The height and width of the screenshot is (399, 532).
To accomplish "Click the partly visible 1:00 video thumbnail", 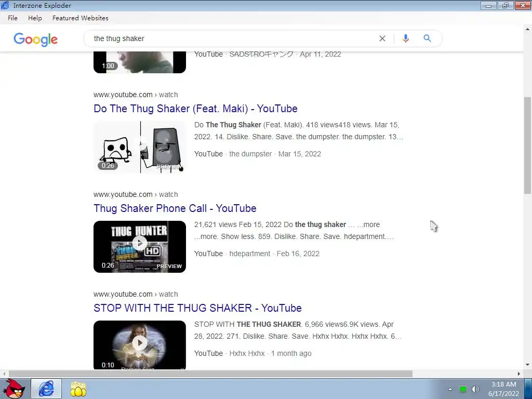I will pyautogui.click(x=140, y=62).
